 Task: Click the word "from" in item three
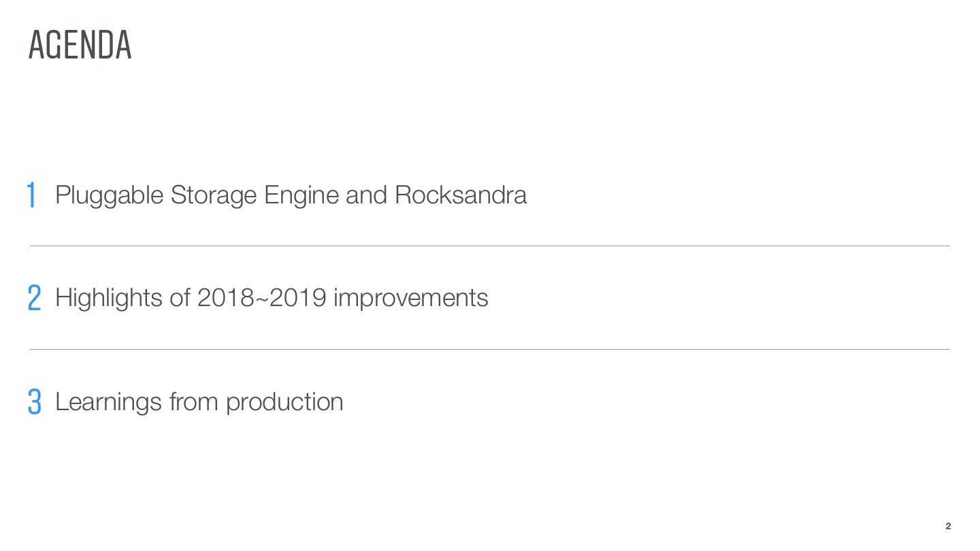(x=193, y=402)
